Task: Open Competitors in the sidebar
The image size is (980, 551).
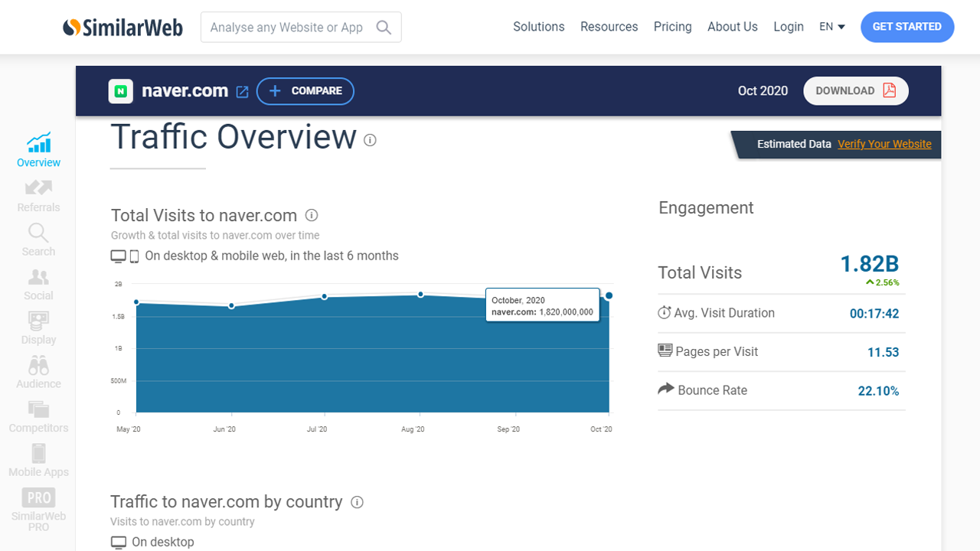Action: (x=39, y=417)
